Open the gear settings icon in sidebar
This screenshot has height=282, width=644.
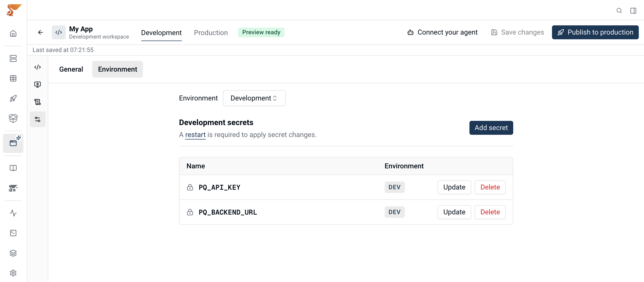pyautogui.click(x=13, y=273)
